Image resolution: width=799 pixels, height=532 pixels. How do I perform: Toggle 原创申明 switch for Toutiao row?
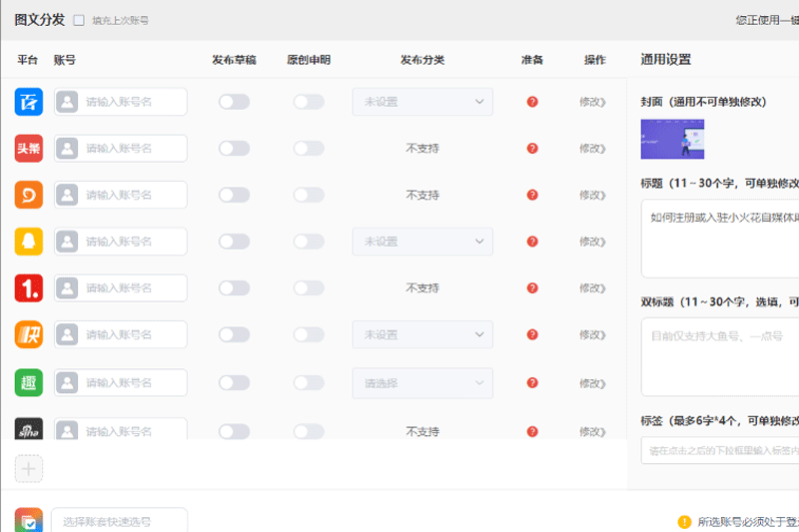[309, 149]
